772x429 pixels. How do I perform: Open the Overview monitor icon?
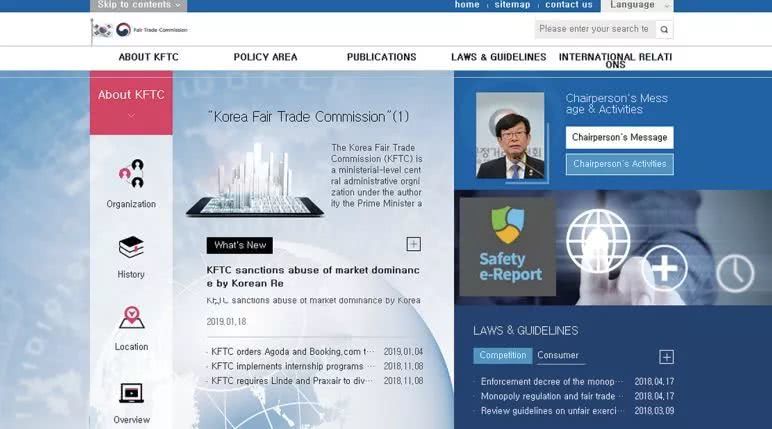131,393
